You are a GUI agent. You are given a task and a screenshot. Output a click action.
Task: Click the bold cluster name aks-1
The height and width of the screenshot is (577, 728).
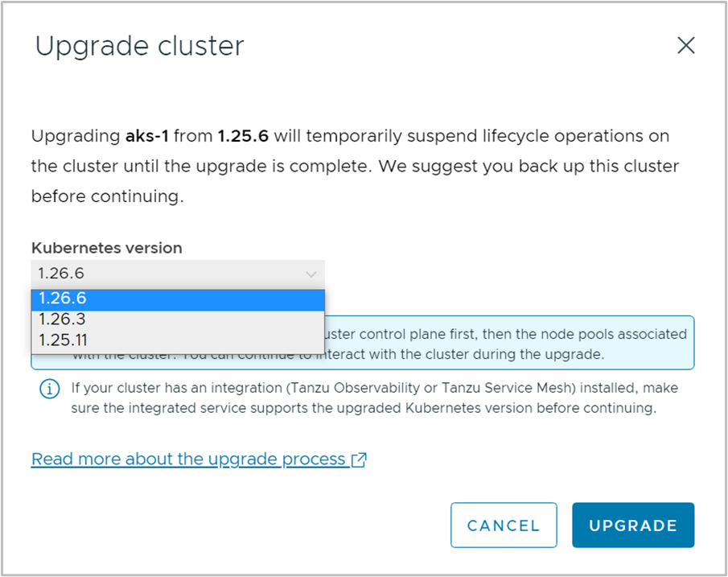pos(147,136)
